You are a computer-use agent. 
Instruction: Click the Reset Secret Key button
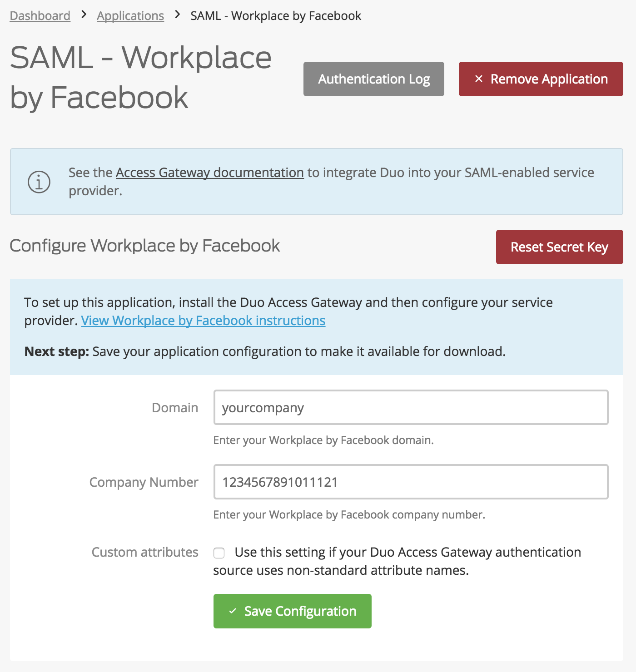pos(559,247)
